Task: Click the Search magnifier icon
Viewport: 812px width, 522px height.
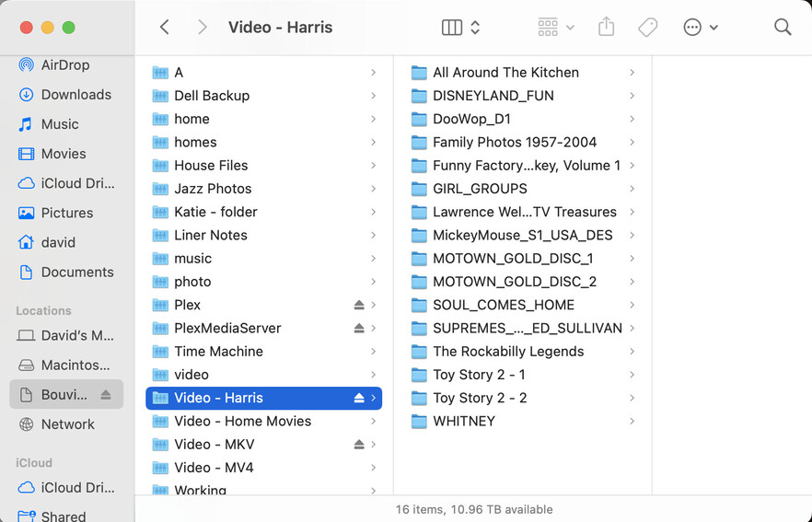Action: pyautogui.click(x=783, y=27)
